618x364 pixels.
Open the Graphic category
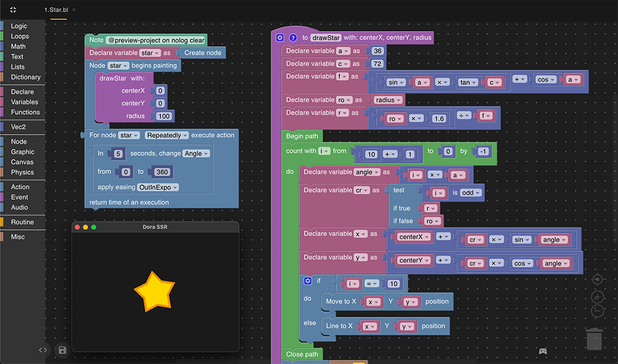tap(22, 152)
